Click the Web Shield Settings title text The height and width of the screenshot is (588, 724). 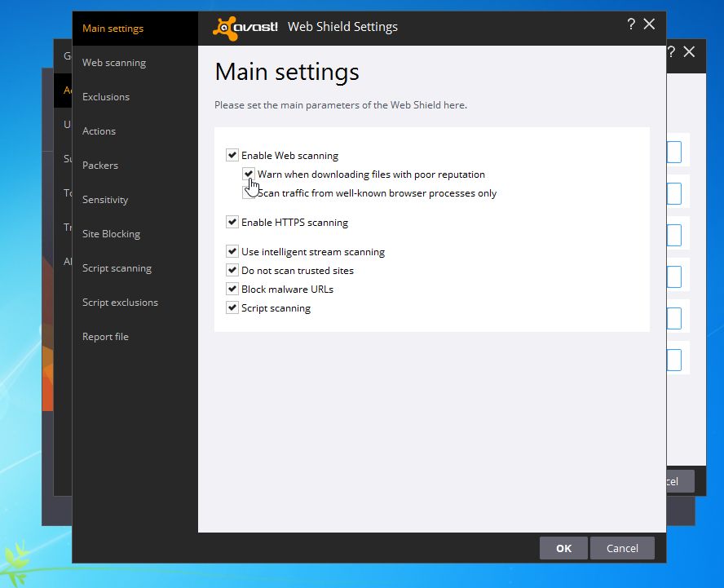click(342, 27)
